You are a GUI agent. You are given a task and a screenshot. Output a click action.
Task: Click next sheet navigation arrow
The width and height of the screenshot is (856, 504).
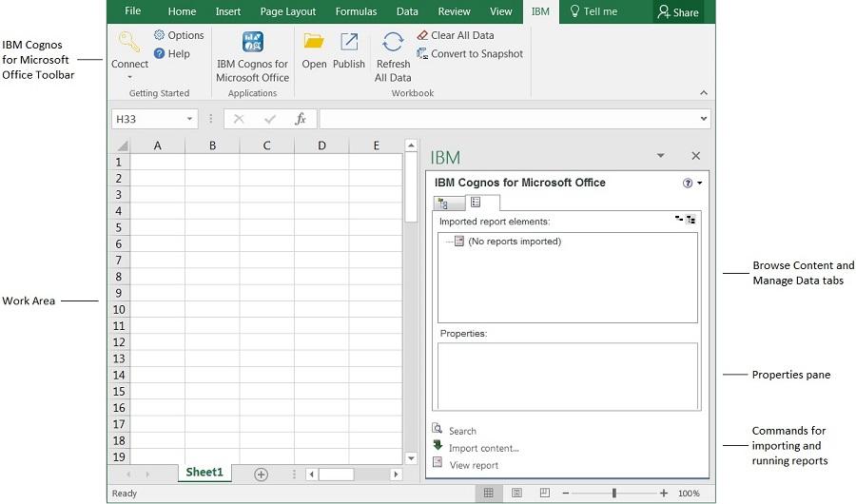(147, 475)
